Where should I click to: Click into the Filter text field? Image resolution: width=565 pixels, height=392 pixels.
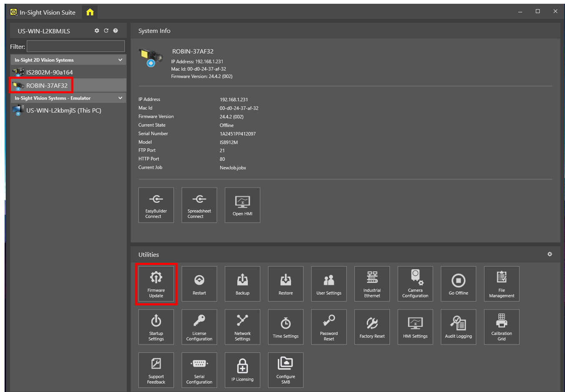[x=75, y=46]
